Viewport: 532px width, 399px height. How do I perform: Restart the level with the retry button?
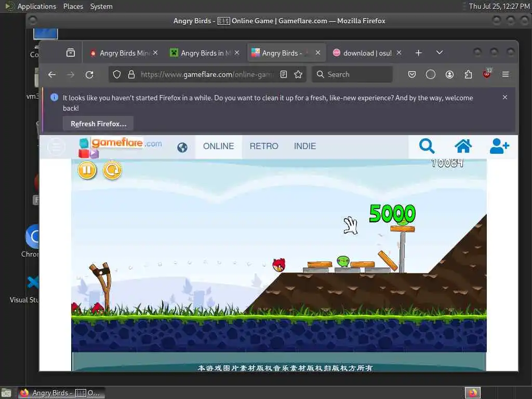[112, 170]
